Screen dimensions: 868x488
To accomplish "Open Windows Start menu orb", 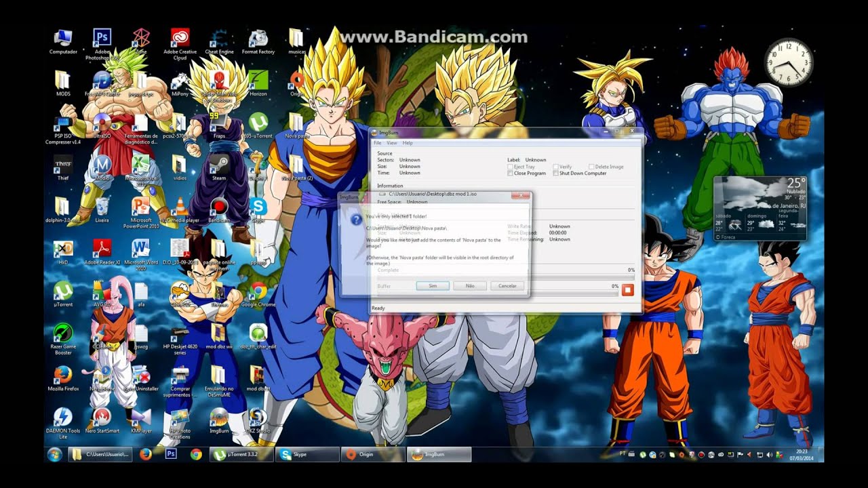I will coord(54,454).
